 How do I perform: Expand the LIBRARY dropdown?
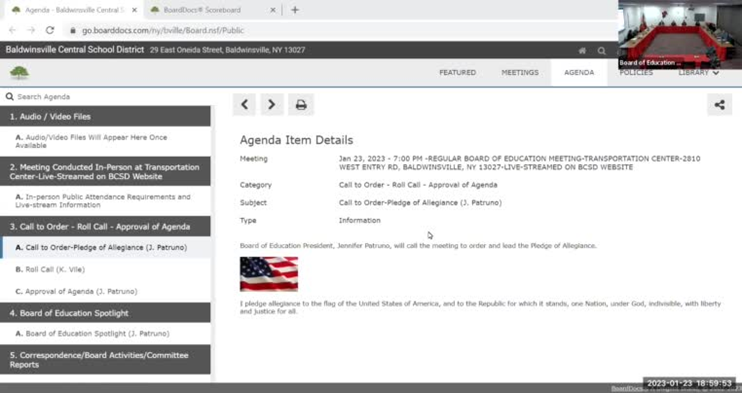pyautogui.click(x=698, y=72)
